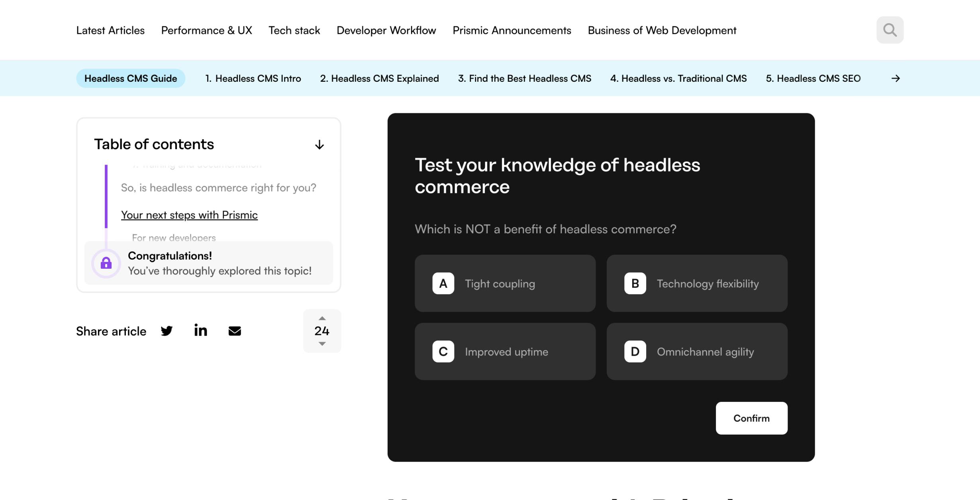Image resolution: width=980 pixels, height=500 pixels.
Task: Open So, is headless commerce right section
Action: pos(218,188)
